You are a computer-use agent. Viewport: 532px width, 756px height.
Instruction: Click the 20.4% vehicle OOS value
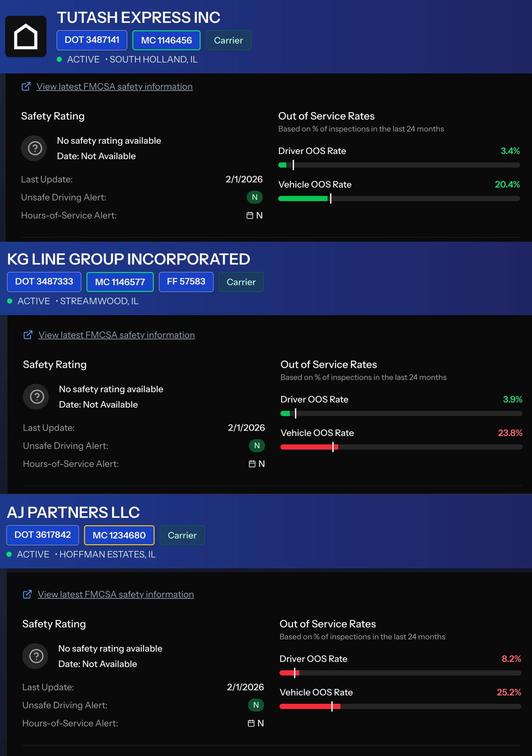(x=507, y=185)
